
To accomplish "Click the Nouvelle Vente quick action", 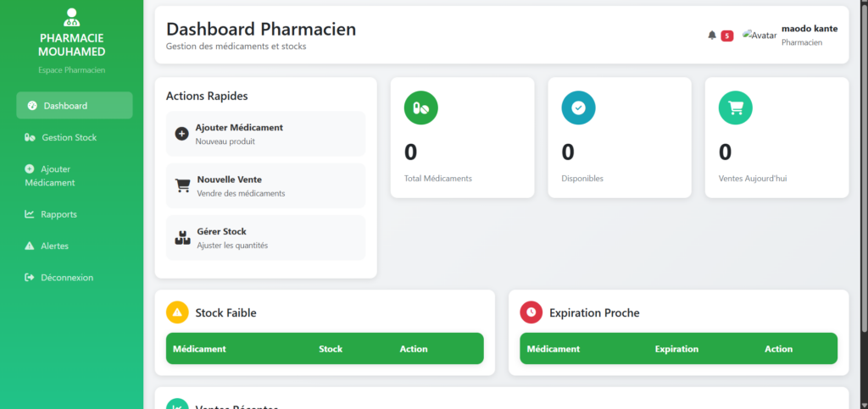I will point(265,185).
